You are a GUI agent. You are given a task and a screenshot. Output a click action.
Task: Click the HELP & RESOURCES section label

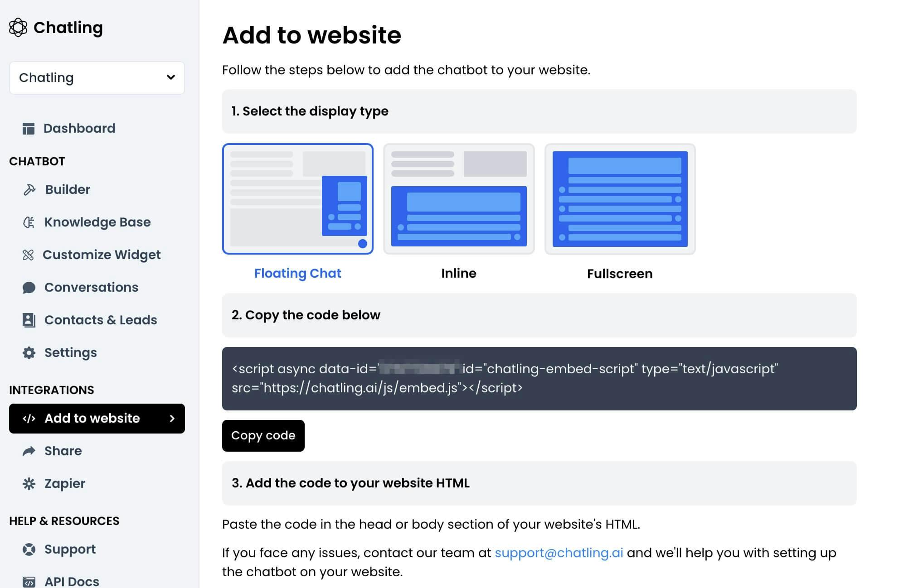[x=64, y=521]
